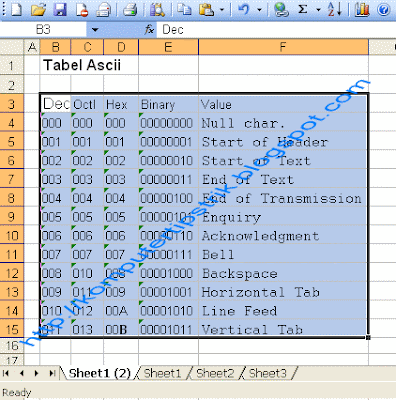396x400 pixels.
Task: Switch to Sheet1 (2) tab
Action: pyautogui.click(x=99, y=373)
